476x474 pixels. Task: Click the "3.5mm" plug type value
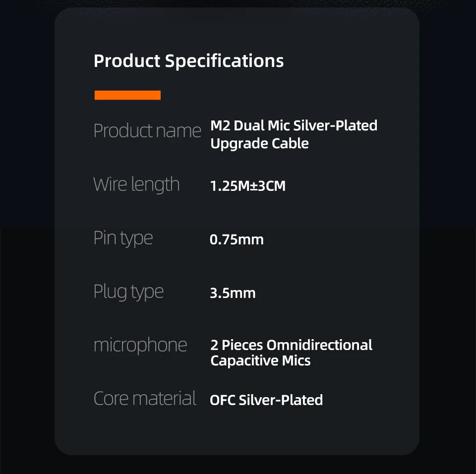coord(233,293)
